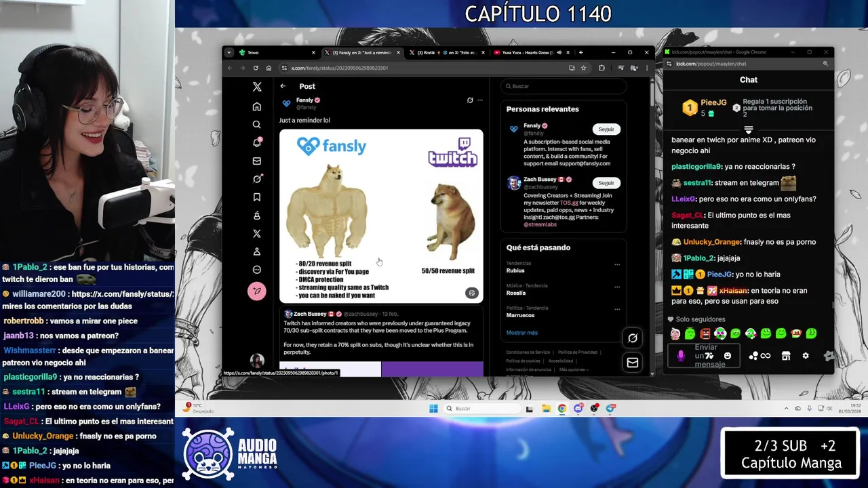868x488 pixels.
Task: Switch to the Rodik en X tab
Action: pos(447,52)
